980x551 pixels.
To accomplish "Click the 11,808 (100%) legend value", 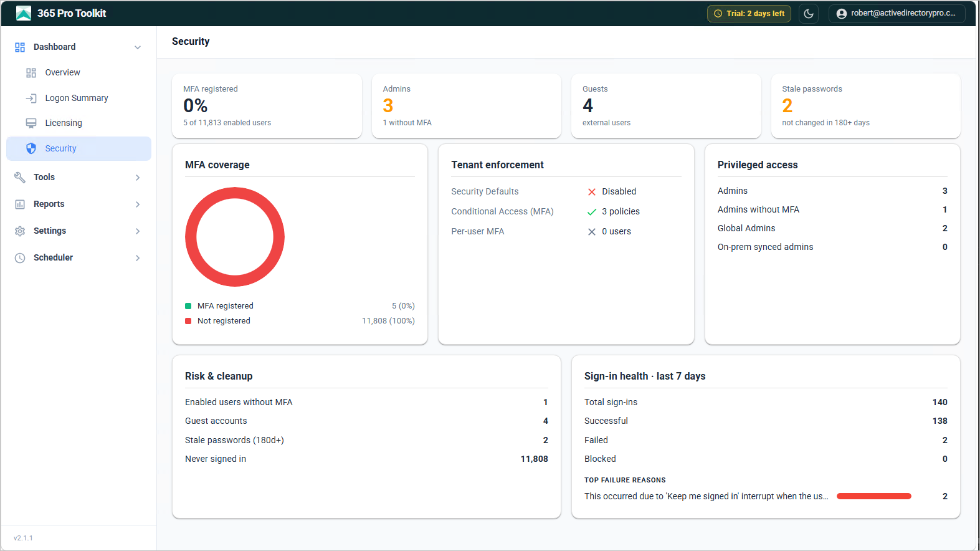I will (x=388, y=321).
